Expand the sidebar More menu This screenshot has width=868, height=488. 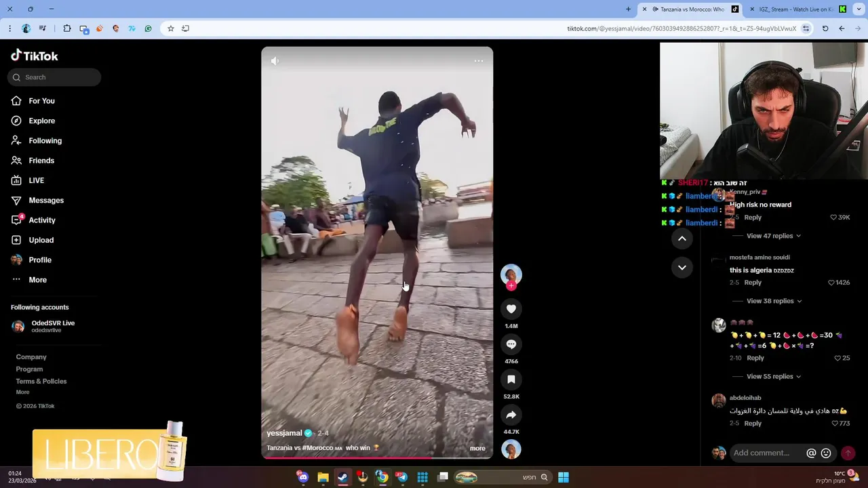(37, 280)
